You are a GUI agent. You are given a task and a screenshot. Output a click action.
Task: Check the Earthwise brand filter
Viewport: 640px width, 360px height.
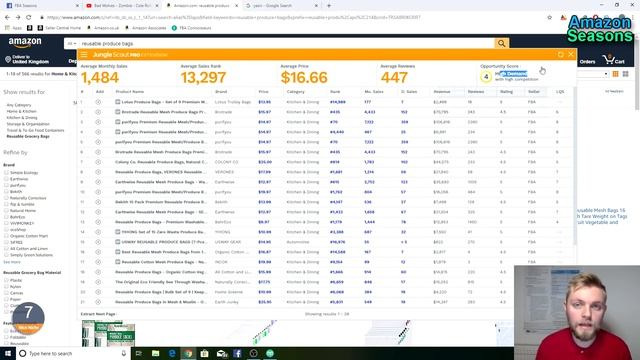coord(6,179)
